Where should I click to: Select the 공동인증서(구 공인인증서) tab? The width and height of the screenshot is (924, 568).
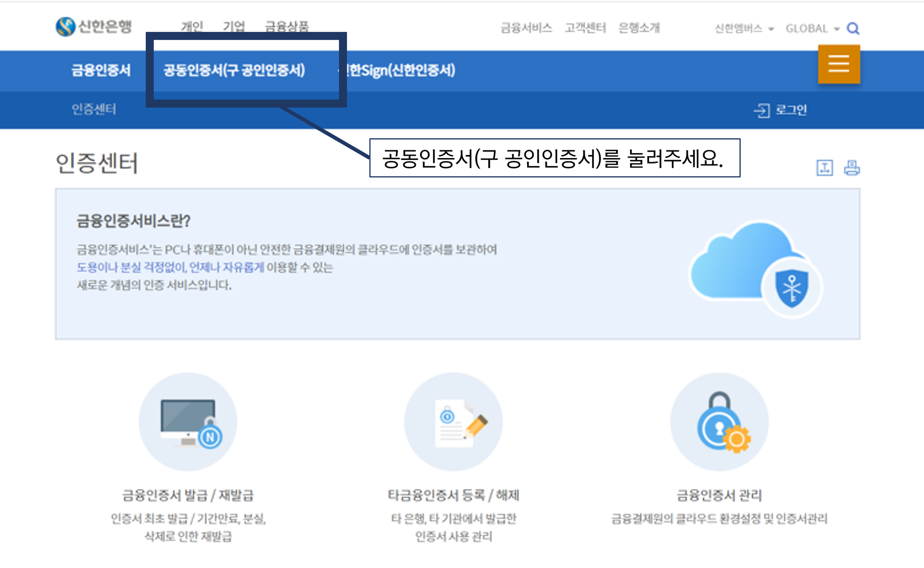click(234, 70)
